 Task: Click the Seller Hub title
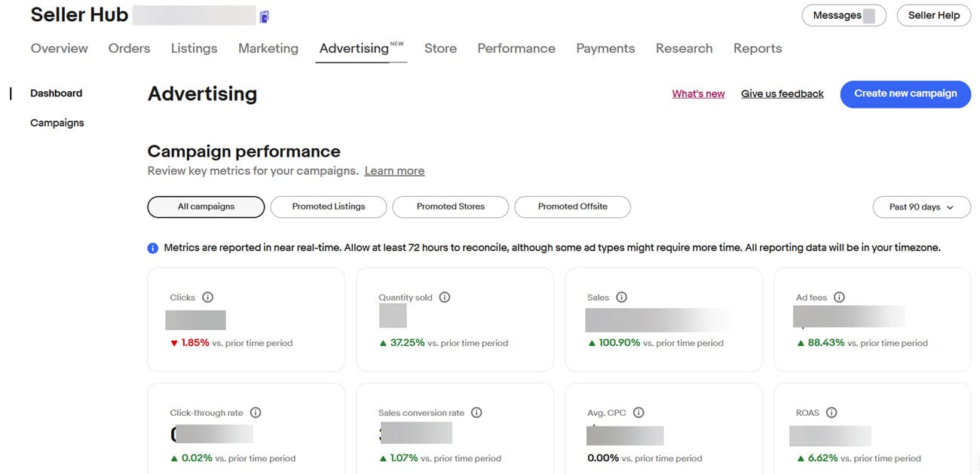pyautogui.click(x=80, y=15)
